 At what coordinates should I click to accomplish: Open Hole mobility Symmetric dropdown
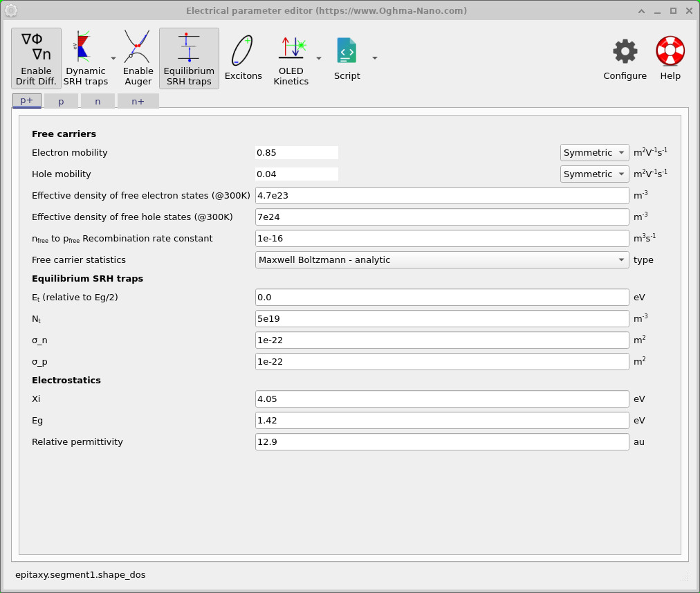(594, 174)
